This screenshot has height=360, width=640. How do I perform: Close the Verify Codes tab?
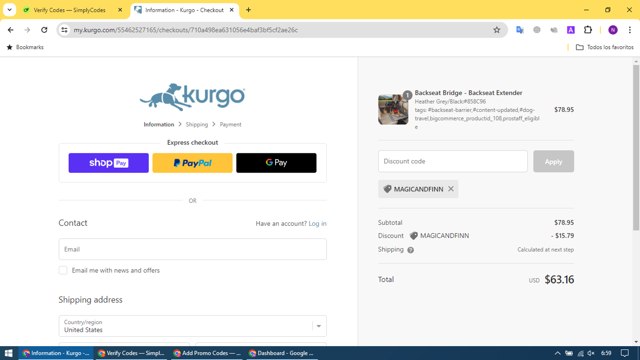pos(120,10)
